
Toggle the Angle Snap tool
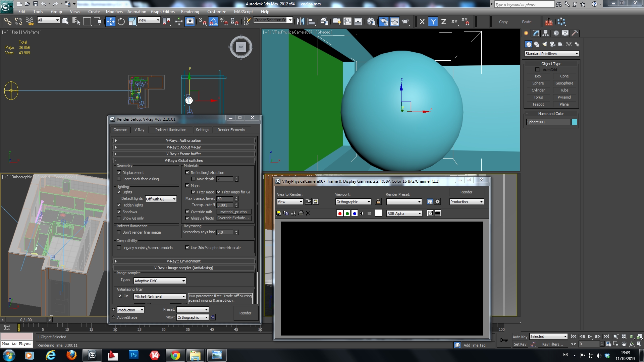point(213,22)
